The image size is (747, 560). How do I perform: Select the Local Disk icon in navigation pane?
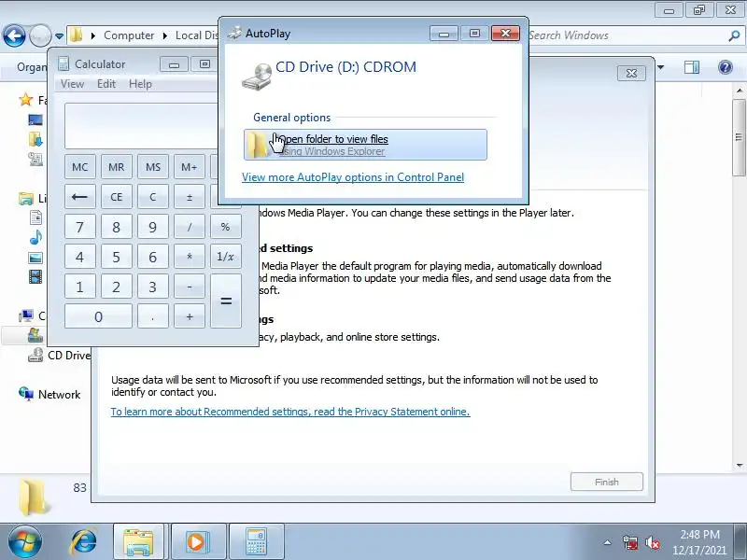pos(35,335)
